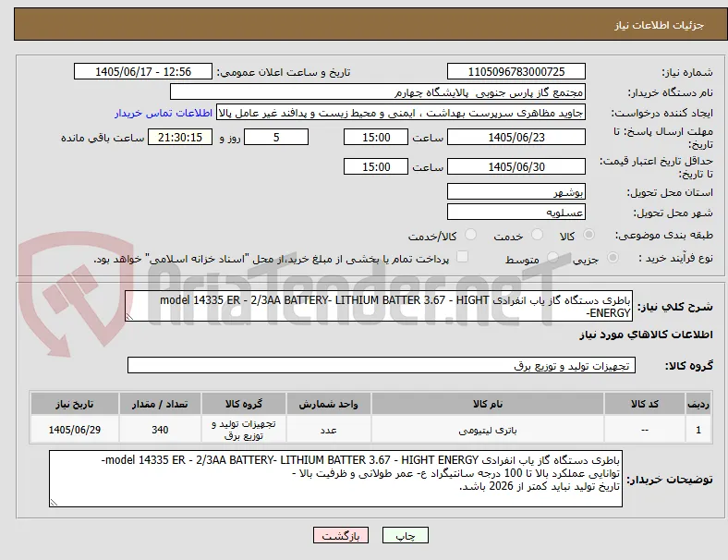This screenshot has width=728, height=560.
Task: Click the response deadline date 1405/06/23 field
Action: [516, 138]
